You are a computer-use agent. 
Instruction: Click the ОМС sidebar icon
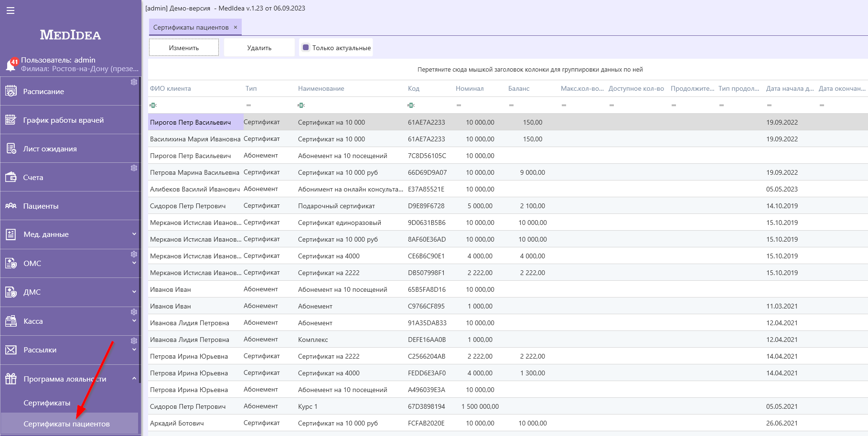[11, 263]
